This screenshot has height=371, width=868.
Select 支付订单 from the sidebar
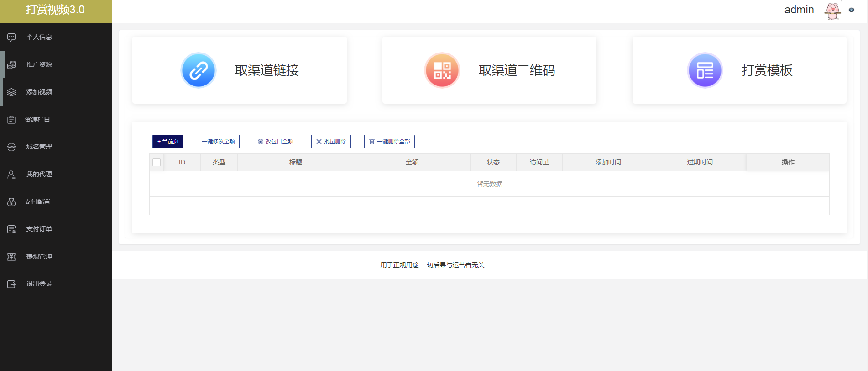click(39, 229)
